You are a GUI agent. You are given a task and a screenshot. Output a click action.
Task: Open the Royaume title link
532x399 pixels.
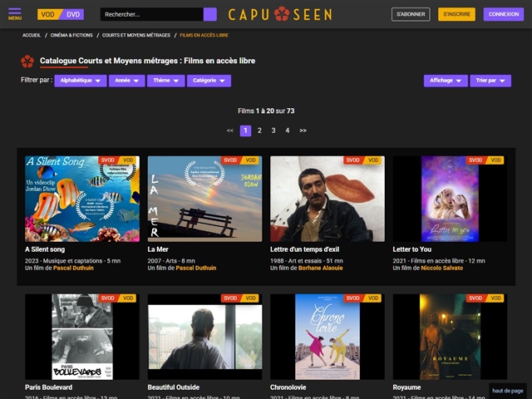click(x=406, y=387)
